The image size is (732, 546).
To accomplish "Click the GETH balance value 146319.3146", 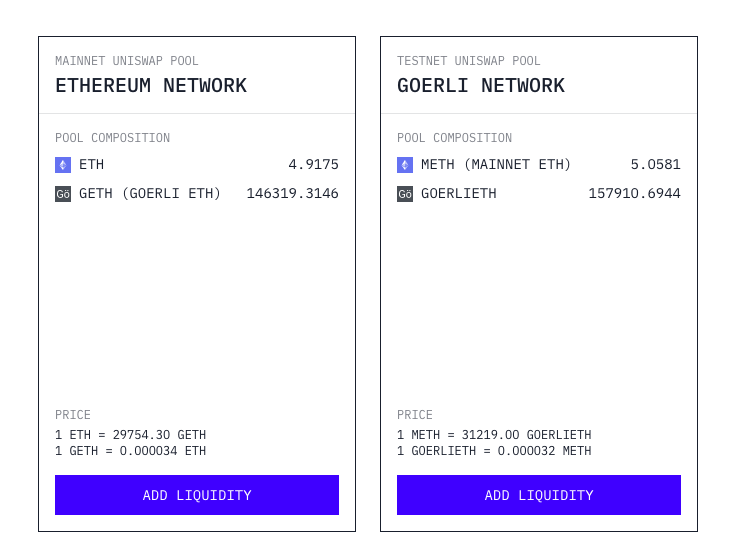I will pyautogui.click(x=292, y=194).
